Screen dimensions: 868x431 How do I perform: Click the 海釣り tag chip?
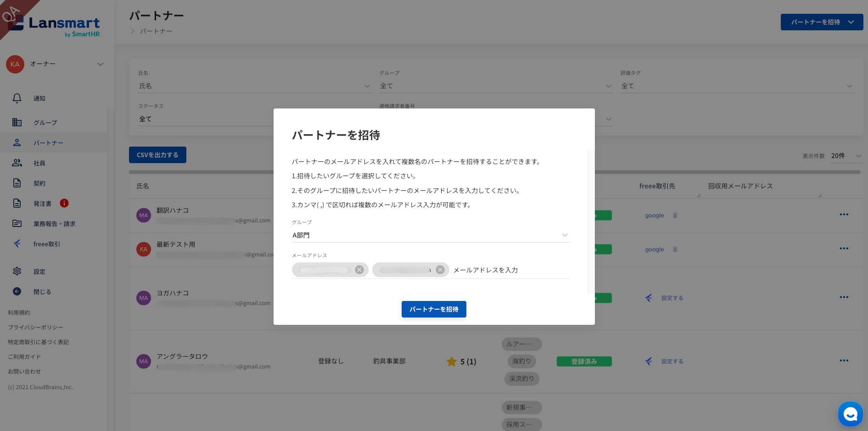click(521, 361)
